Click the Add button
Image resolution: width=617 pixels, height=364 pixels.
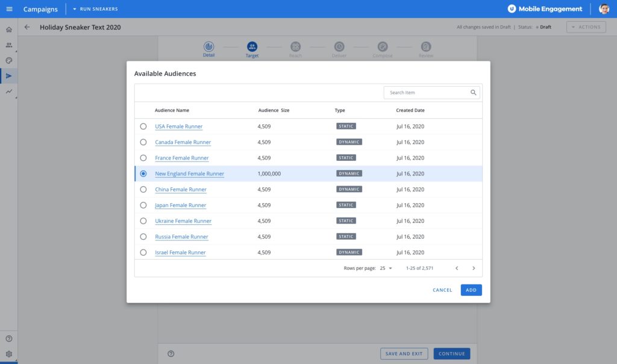(x=471, y=290)
